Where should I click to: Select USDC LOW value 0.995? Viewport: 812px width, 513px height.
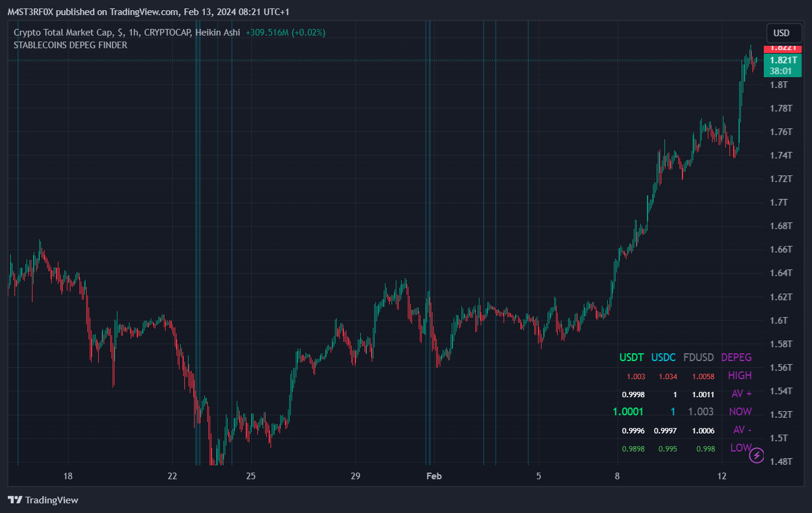click(x=668, y=448)
